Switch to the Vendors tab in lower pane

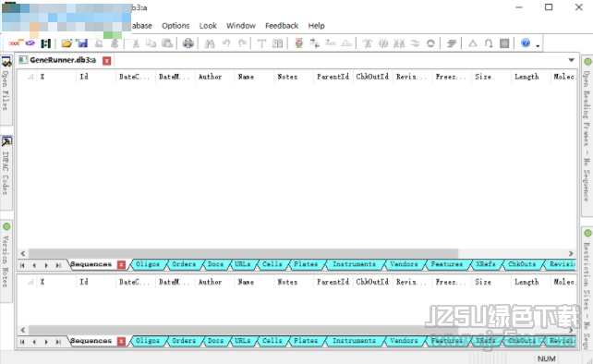404,341
